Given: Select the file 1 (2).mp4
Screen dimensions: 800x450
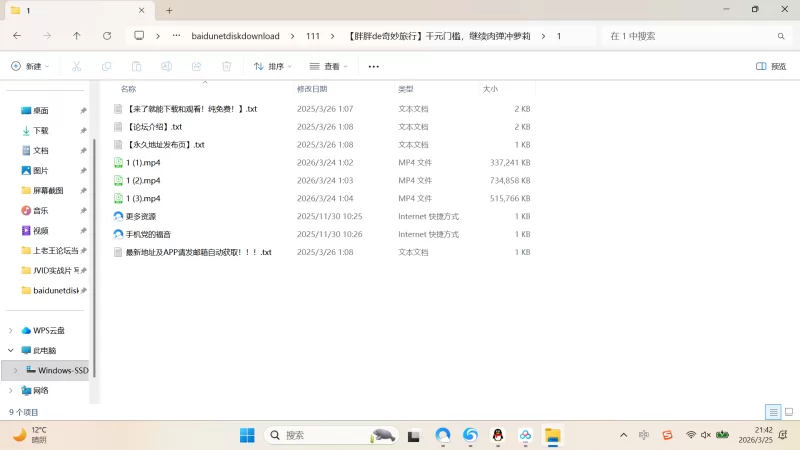Looking at the screenshot, I should [x=143, y=180].
